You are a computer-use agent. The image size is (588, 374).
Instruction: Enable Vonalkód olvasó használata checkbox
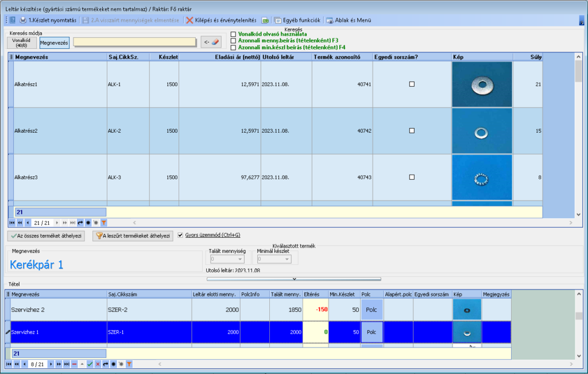pyautogui.click(x=233, y=34)
